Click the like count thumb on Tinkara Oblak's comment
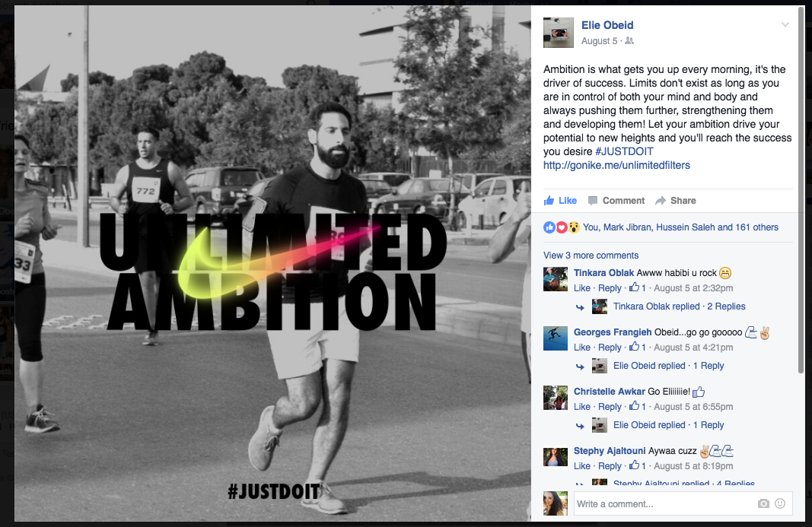The image size is (812, 527). click(x=634, y=287)
